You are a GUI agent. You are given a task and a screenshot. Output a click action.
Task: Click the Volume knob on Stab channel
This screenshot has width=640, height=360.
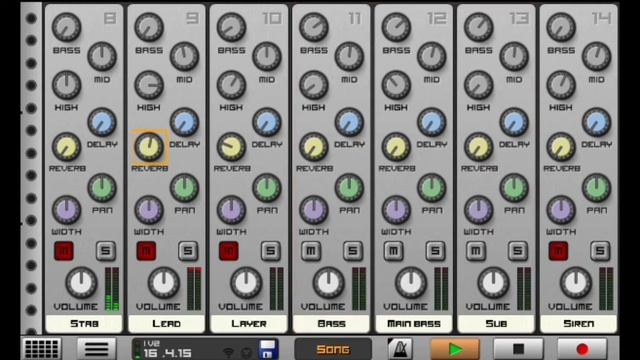click(82, 283)
